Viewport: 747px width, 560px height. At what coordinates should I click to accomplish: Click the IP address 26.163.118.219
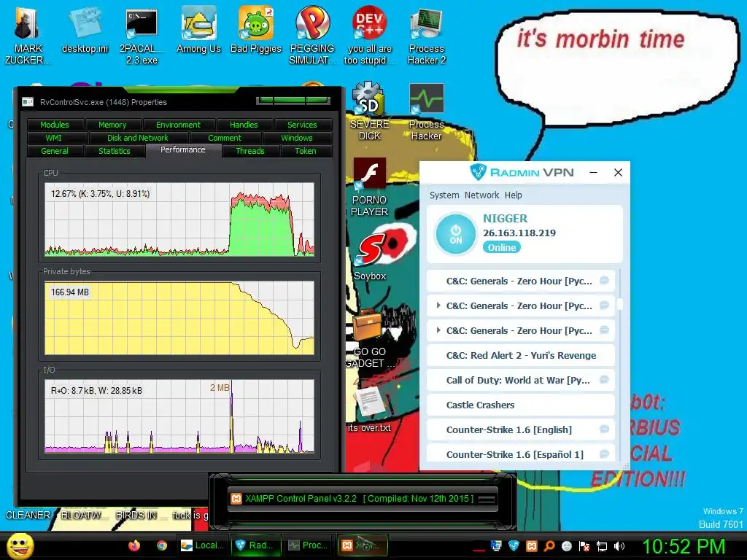pyautogui.click(x=519, y=233)
